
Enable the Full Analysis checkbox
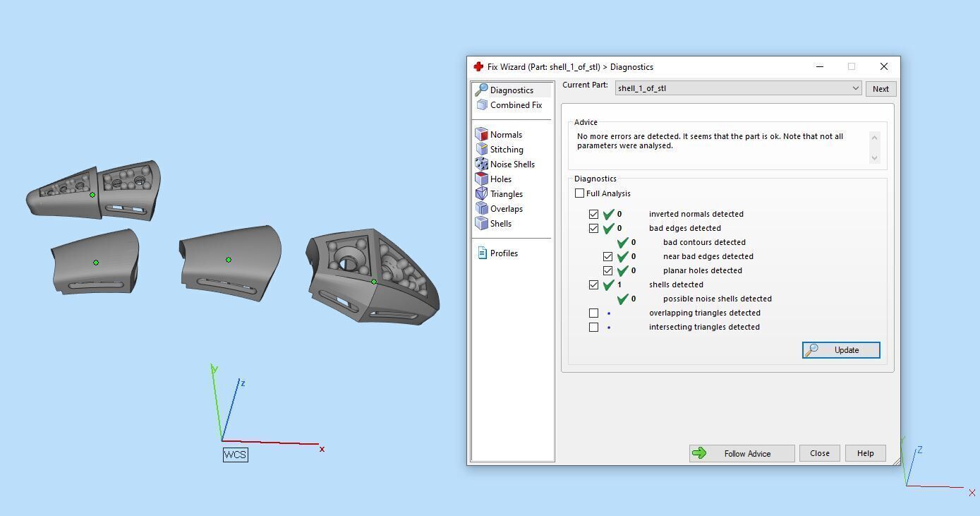(579, 193)
